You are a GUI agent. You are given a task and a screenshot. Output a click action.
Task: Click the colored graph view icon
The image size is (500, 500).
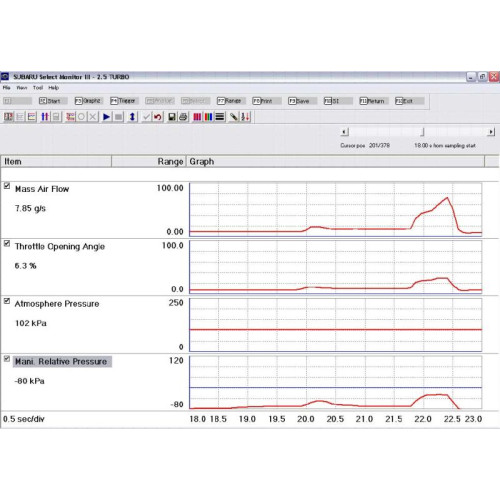click(x=32, y=117)
